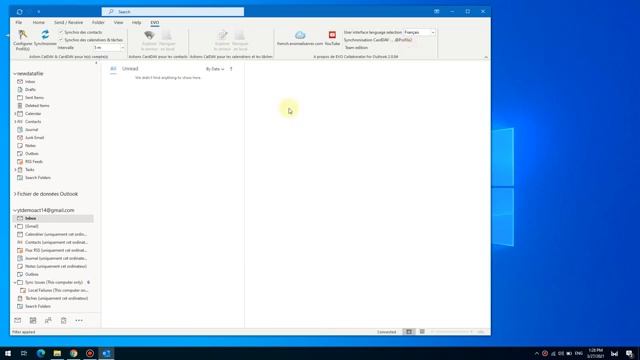Open Local Failures folder
Viewport: 640px width, 360px height.
click(58, 290)
